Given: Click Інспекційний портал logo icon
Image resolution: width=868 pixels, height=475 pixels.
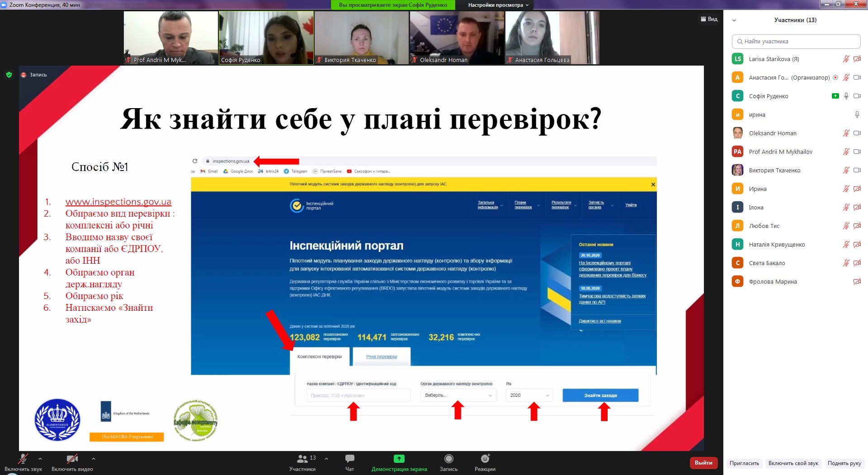Looking at the screenshot, I should pos(297,205).
